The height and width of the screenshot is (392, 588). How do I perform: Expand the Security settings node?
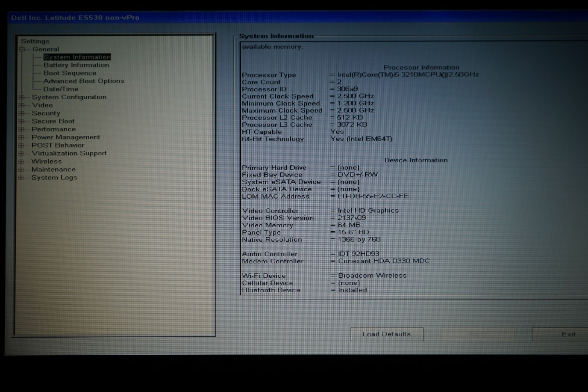pos(22,113)
